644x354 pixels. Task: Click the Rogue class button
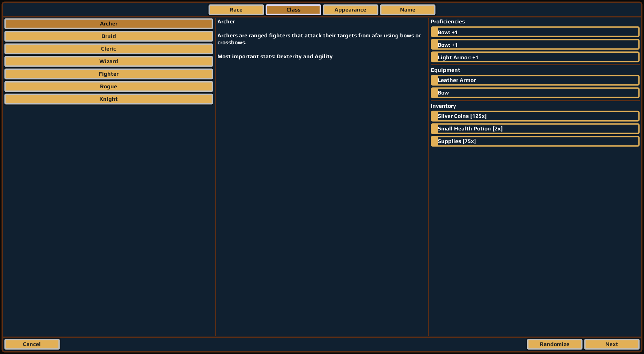109,86
